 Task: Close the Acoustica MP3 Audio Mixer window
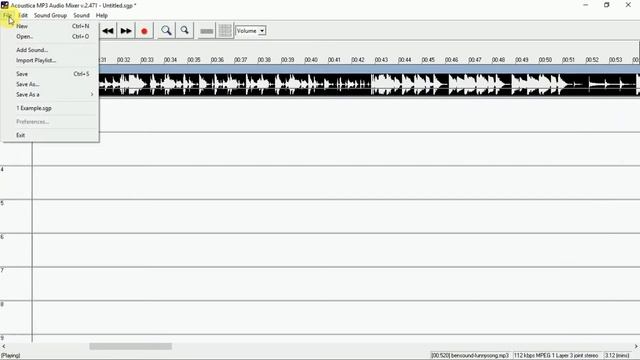(628, 5)
